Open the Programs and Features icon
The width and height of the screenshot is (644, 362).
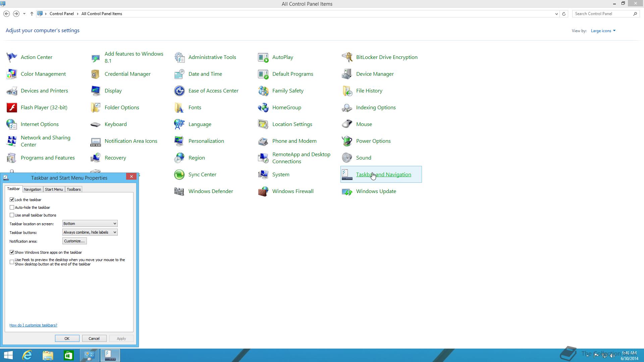[x=12, y=158]
